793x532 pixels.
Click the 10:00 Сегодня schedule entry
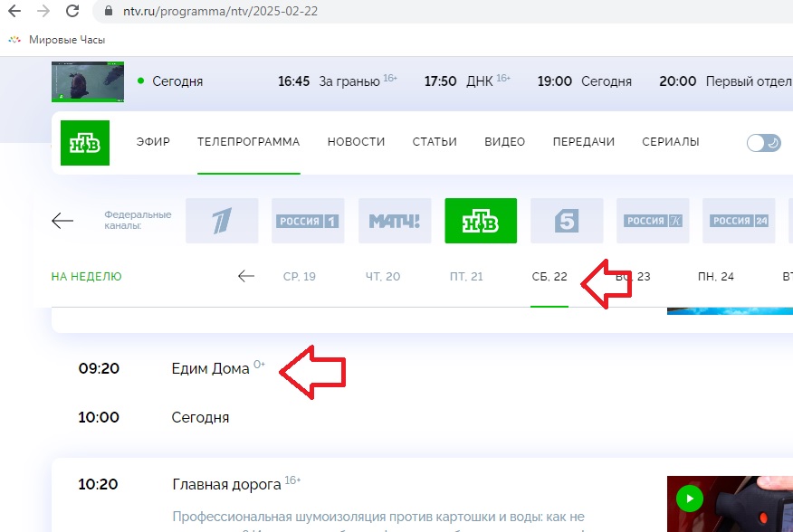154,418
